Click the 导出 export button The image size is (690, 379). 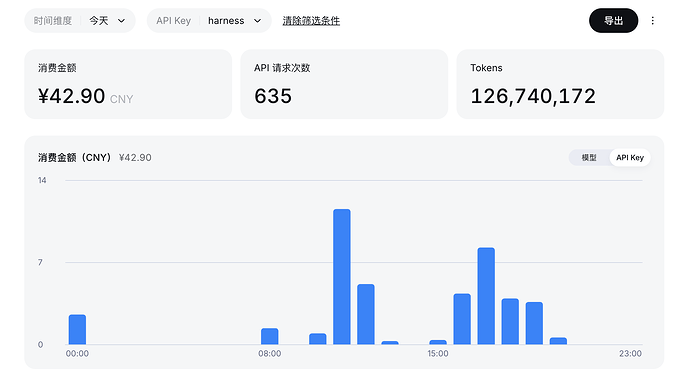click(613, 21)
